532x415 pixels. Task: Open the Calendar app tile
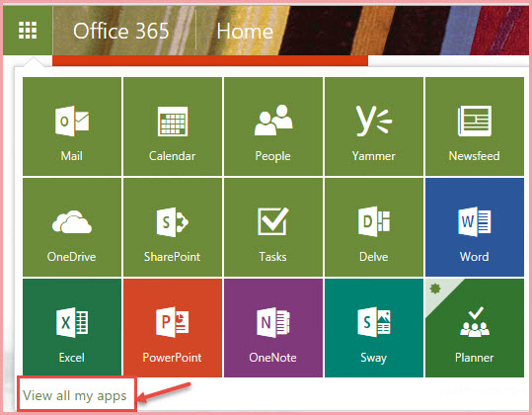(x=173, y=126)
